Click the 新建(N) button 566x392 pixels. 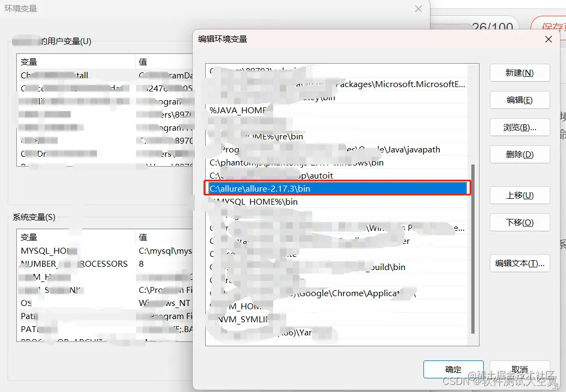(x=519, y=73)
